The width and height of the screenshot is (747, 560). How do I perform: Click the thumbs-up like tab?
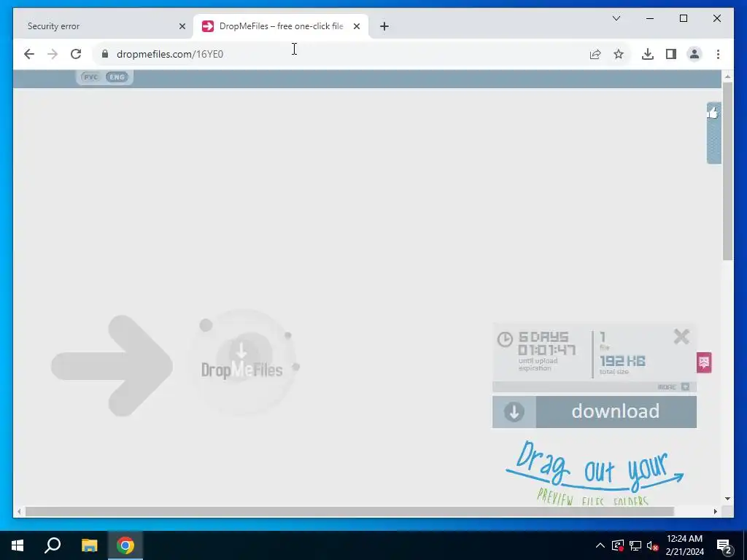(713, 133)
